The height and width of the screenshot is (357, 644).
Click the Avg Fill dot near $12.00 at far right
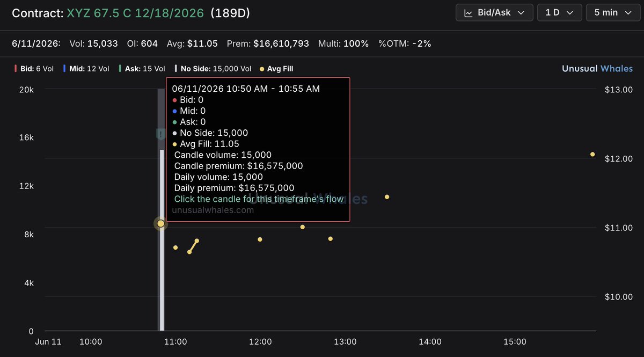592,155
